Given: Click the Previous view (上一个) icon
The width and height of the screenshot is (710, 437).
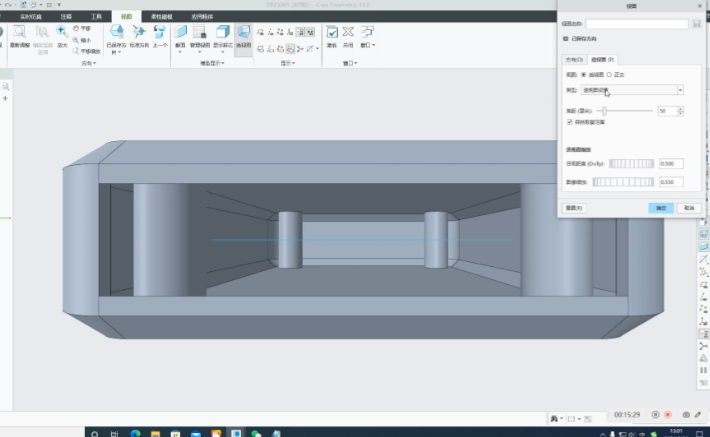Looking at the screenshot, I should pyautogui.click(x=160, y=33).
